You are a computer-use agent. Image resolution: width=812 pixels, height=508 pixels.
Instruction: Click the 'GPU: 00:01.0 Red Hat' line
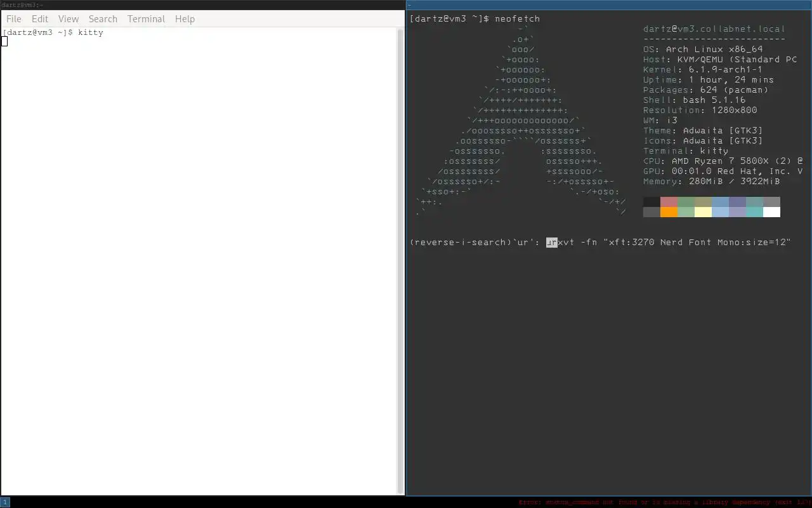[x=723, y=171]
